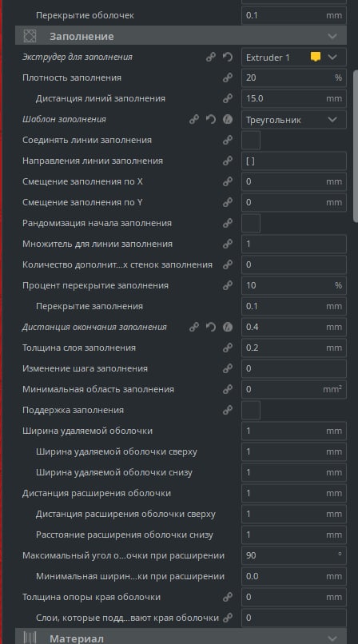Reset Экструдер для заполнения to default
The width and height of the screenshot is (358, 644).
pyautogui.click(x=228, y=57)
